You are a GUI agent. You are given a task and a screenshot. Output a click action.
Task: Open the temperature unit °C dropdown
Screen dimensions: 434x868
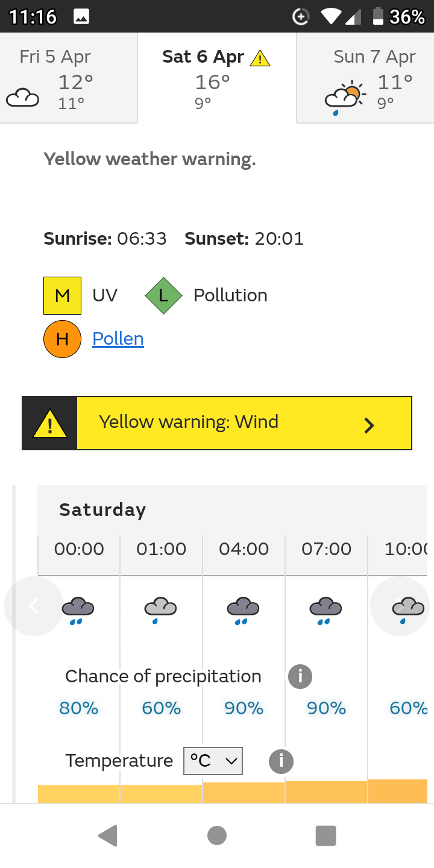(x=213, y=761)
